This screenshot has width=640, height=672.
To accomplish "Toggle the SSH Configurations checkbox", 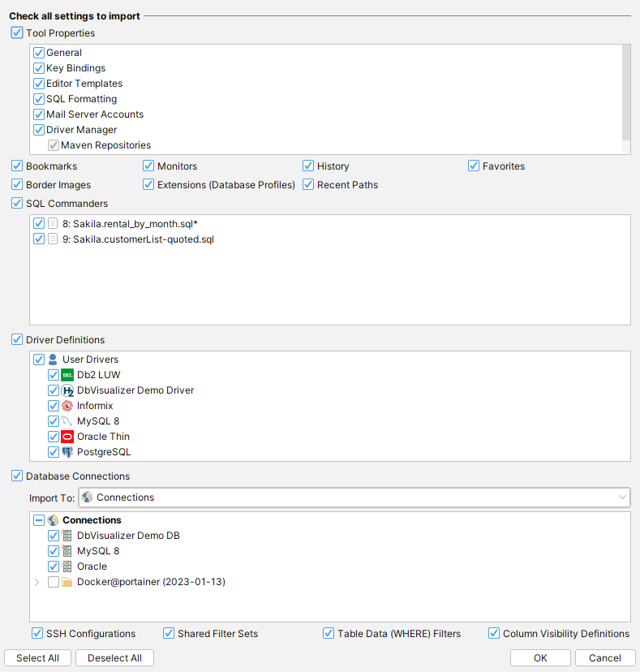I will (37, 634).
